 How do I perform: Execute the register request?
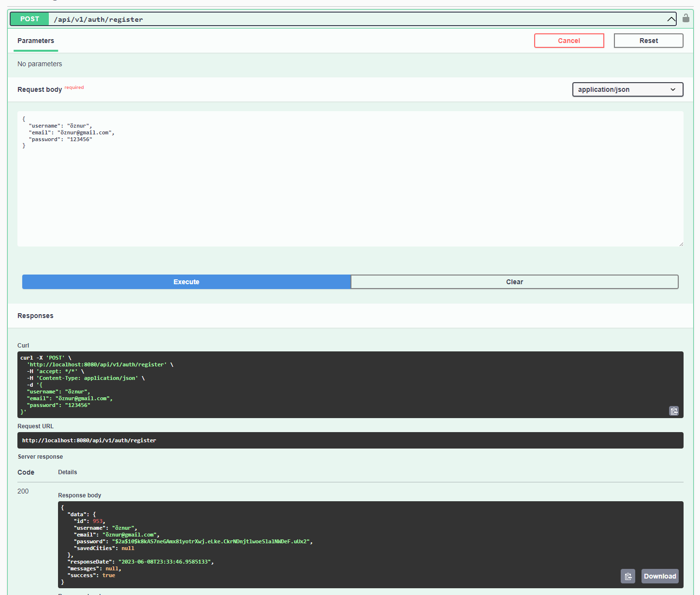coord(186,282)
